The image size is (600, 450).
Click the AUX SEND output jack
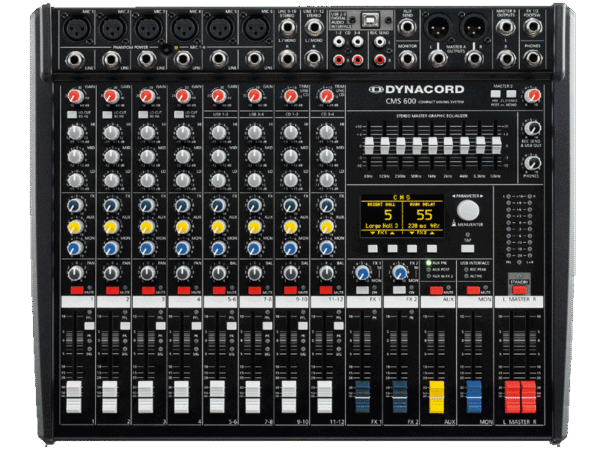[x=407, y=27]
